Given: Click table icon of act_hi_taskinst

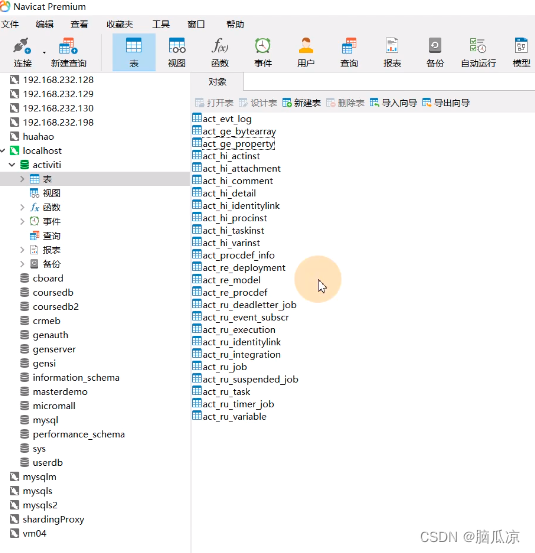Looking at the screenshot, I should pyautogui.click(x=197, y=230).
